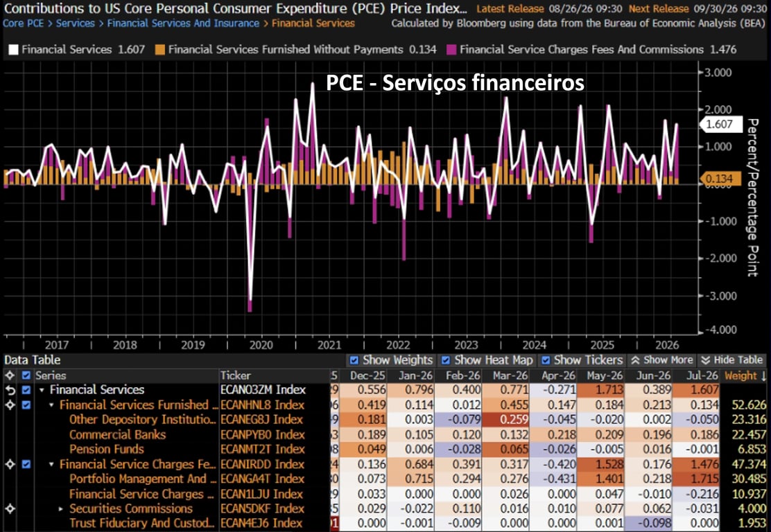Screen dimensions: 771x532
Task: Click ticker ECANMT2T Index
Action: [263, 450]
